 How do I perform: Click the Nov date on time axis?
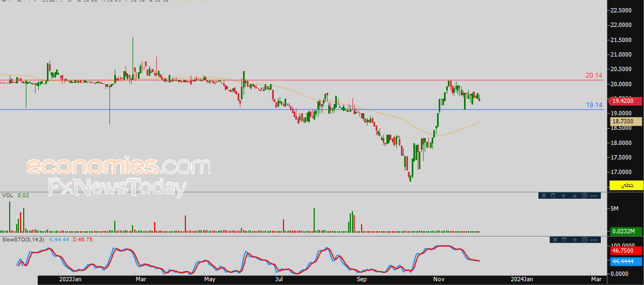(x=439, y=280)
